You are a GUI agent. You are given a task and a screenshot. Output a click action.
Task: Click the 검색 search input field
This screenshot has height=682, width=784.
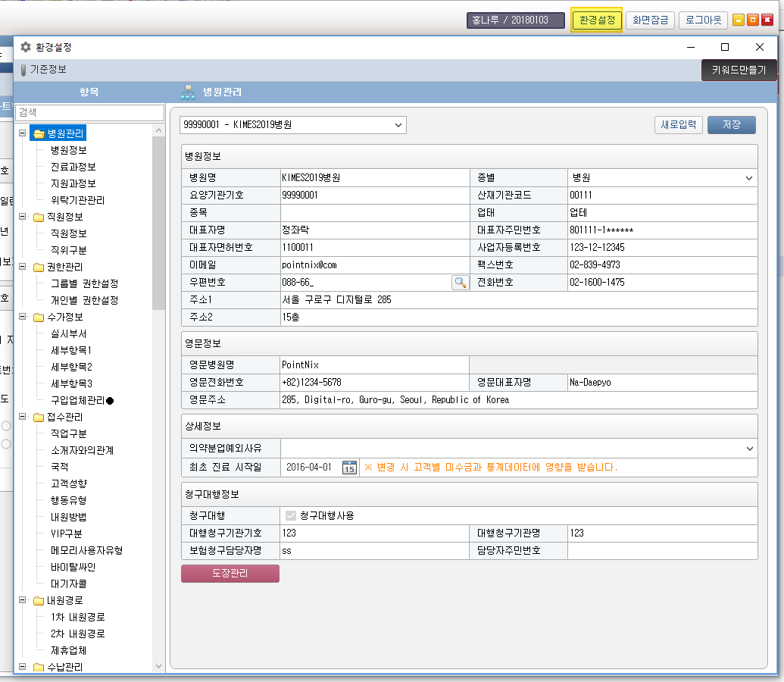tap(89, 112)
